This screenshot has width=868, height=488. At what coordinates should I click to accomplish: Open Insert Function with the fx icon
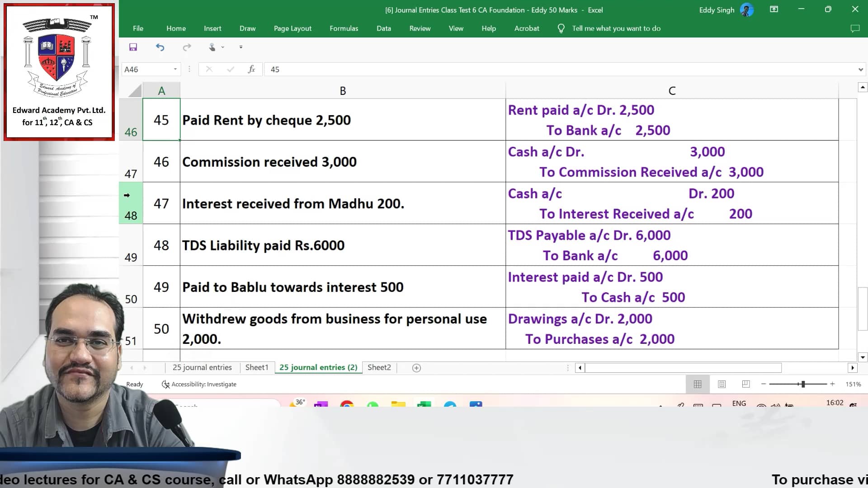(251, 69)
